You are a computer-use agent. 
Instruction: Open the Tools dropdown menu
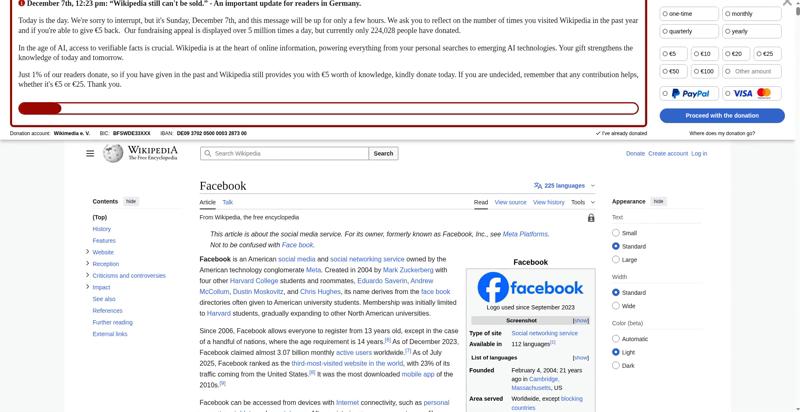click(x=583, y=202)
